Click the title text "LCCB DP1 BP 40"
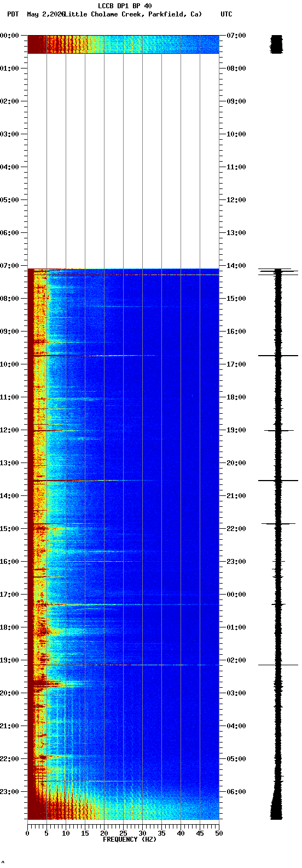Screen dimensions: 302x868 pyautogui.click(x=125, y=6)
